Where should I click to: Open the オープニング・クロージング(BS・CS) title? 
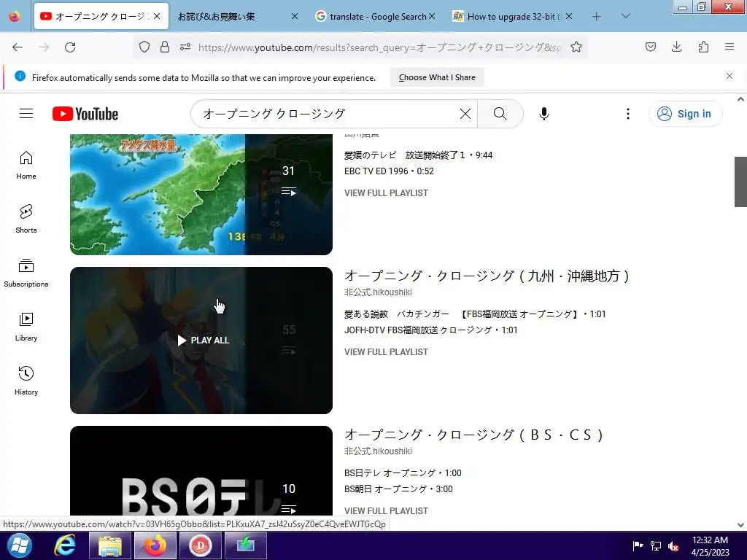tap(474, 435)
